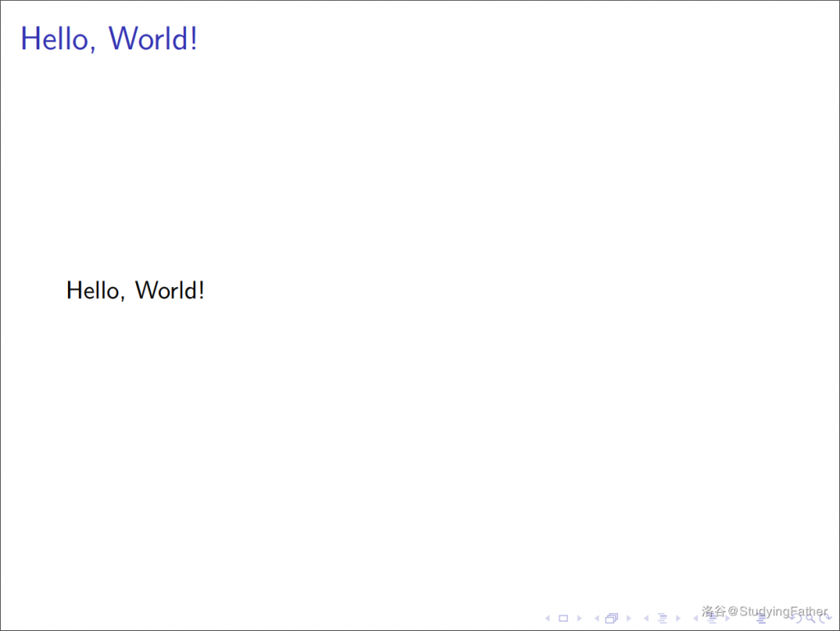Image resolution: width=840 pixels, height=631 pixels.
Task: Click the curved go-forward arrow
Action: (825, 618)
